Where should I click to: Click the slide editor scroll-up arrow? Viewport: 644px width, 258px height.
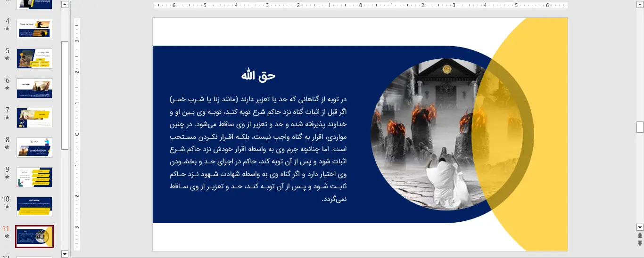(640, 4)
